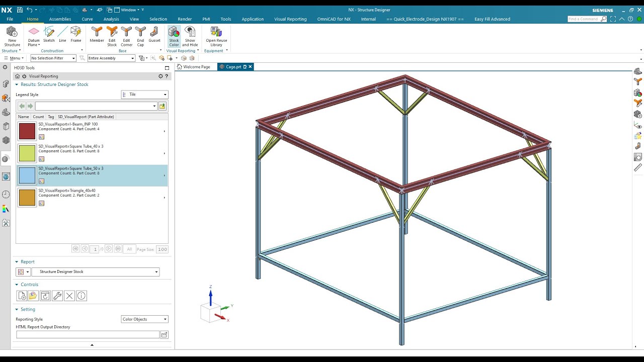The height and width of the screenshot is (362, 644).
Task: Open Legend Style Tile dropdown
Action: pos(145,95)
